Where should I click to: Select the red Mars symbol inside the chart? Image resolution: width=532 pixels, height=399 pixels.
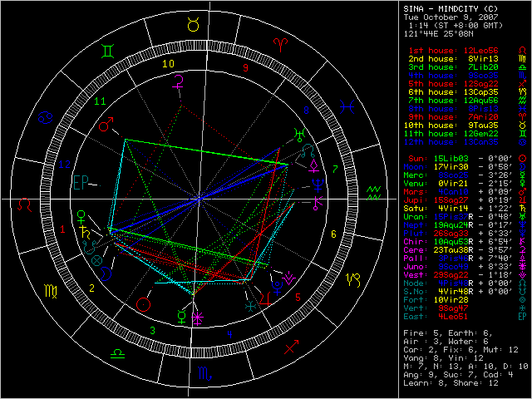(x=106, y=126)
